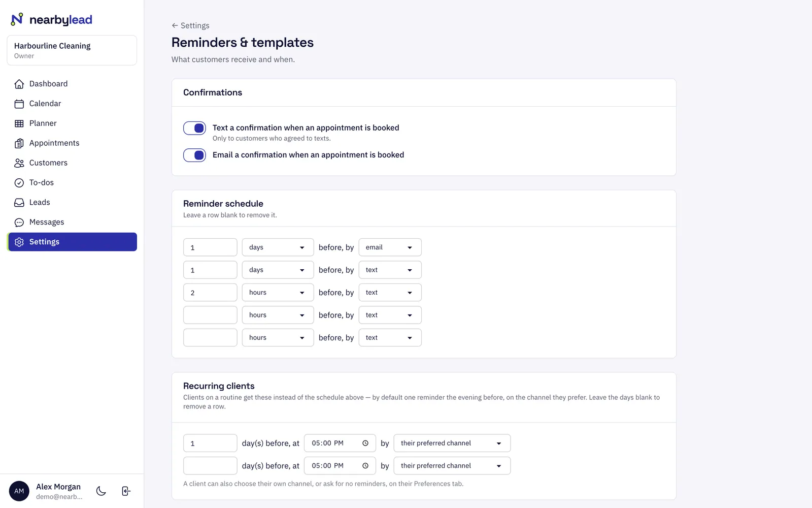
Task: Go back to Settings via the breadcrumb link
Action: [x=190, y=25]
